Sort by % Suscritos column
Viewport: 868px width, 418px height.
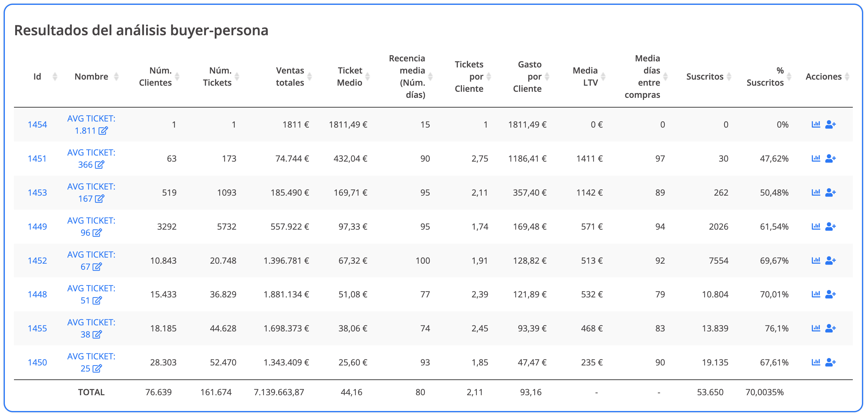pyautogui.click(x=789, y=77)
